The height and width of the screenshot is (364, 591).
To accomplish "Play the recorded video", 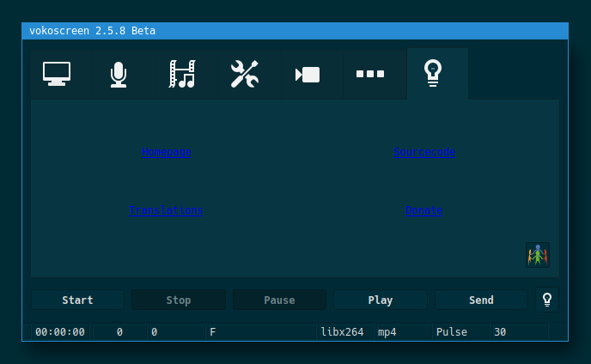I will [380, 300].
